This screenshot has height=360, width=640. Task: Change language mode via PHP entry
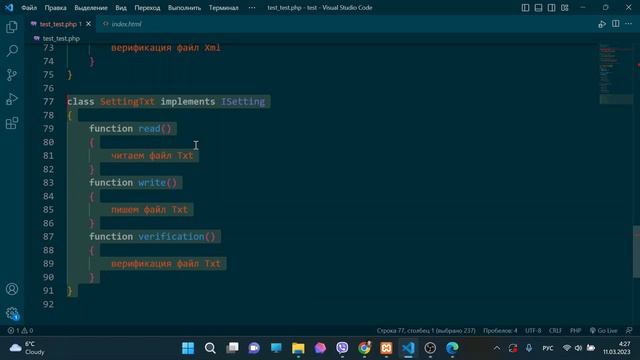576,331
